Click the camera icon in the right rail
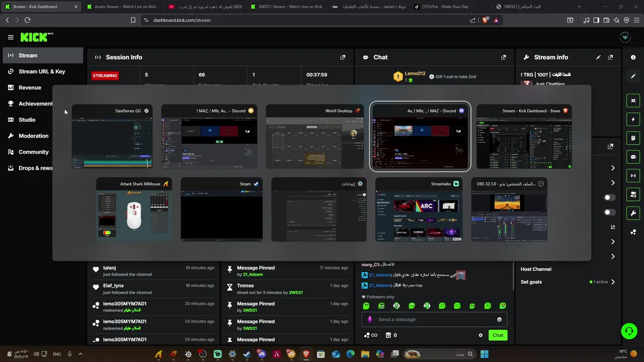This screenshot has width=644, height=362. click(633, 195)
